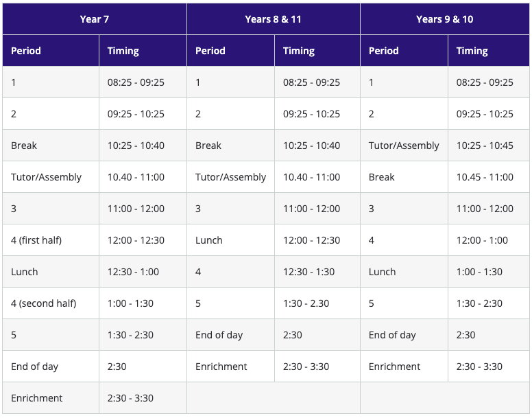
Task: Select the Years 8 & 11 header
Action: pos(274,19)
